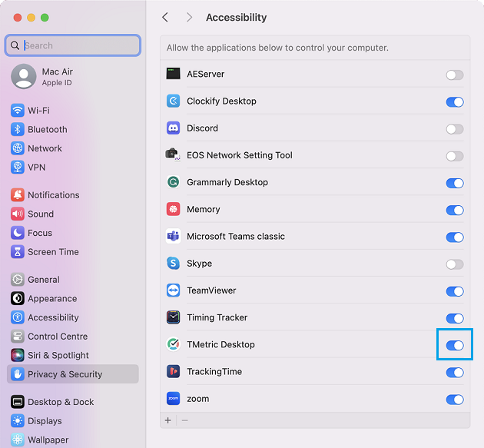Select the Timing Tracker row name

tap(217, 317)
